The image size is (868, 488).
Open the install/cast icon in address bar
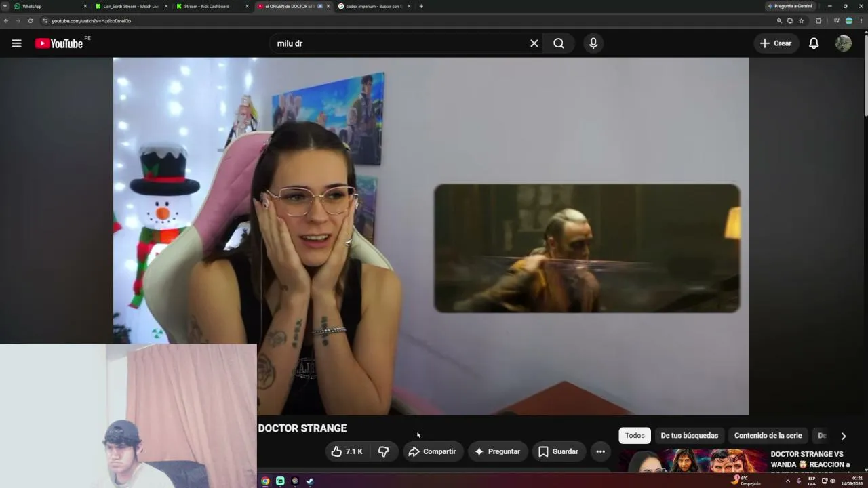coord(790,21)
